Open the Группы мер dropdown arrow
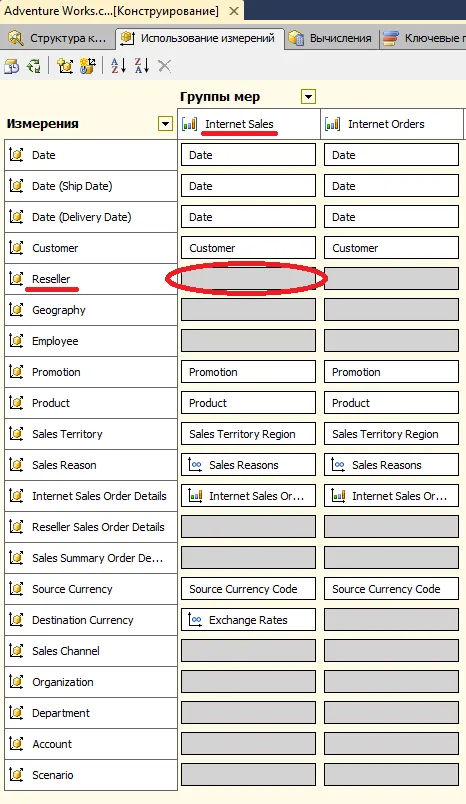 click(308, 96)
